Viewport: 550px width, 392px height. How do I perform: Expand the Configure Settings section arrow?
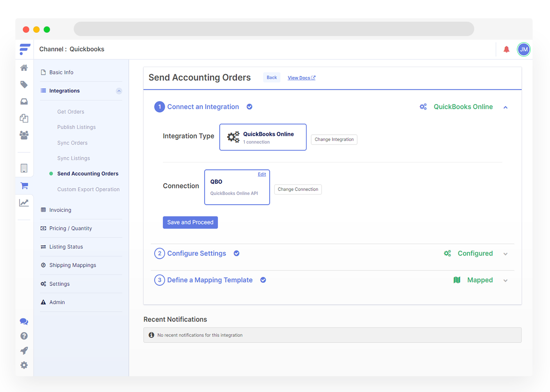tap(506, 254)
